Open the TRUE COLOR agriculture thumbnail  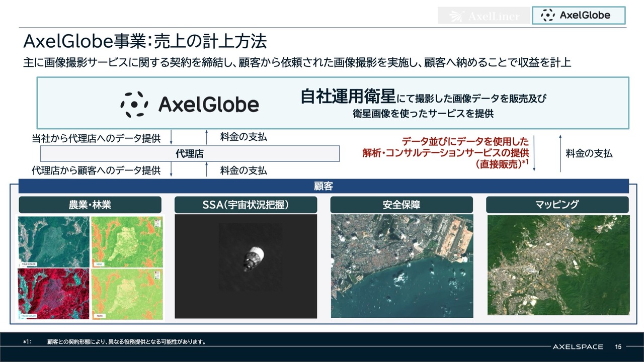[53, 242]
